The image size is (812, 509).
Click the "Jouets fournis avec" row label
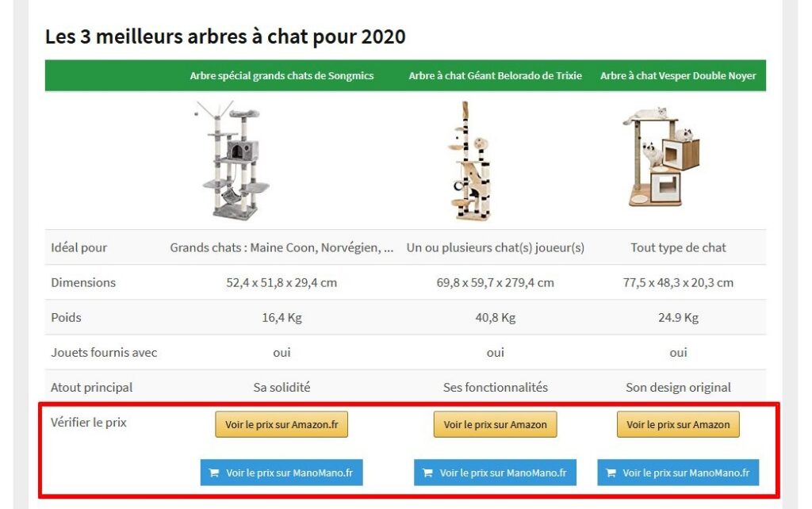[x=104, y=352]
